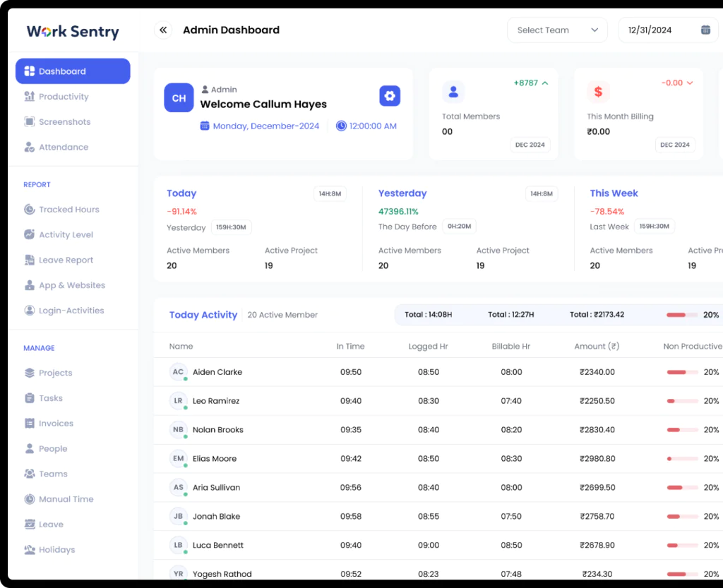This screenshot has height=588, width=723.
Task: Click Nolan Brooks non-productive progress bar
Action: (x=682, y=430)
